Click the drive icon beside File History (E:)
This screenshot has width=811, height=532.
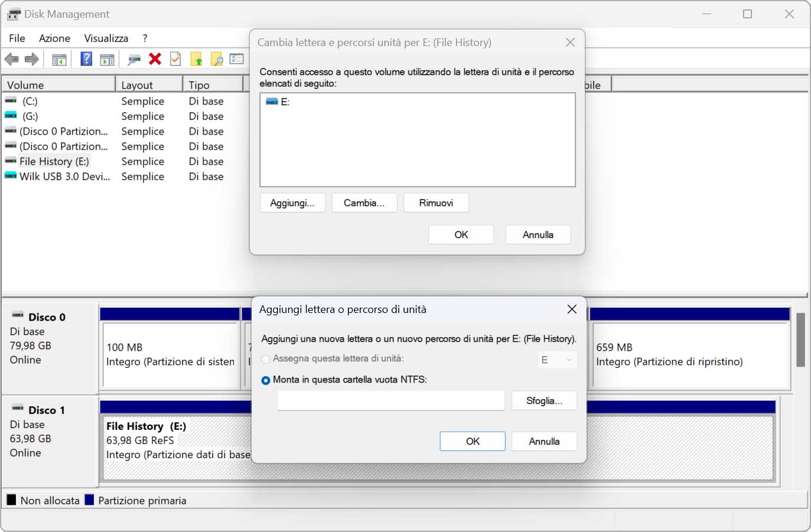point(11,161)
